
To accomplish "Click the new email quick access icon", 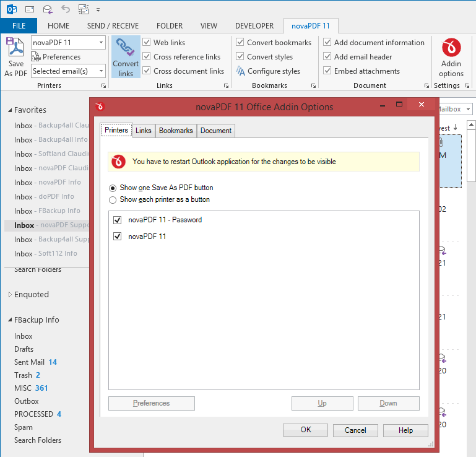I will [30, 9].
